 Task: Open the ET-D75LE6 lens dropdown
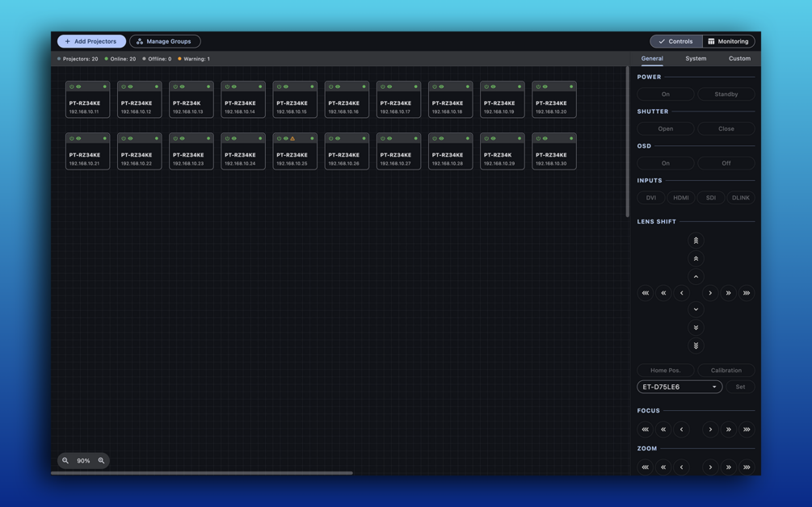pyautogui.click(x=679, y=387)
